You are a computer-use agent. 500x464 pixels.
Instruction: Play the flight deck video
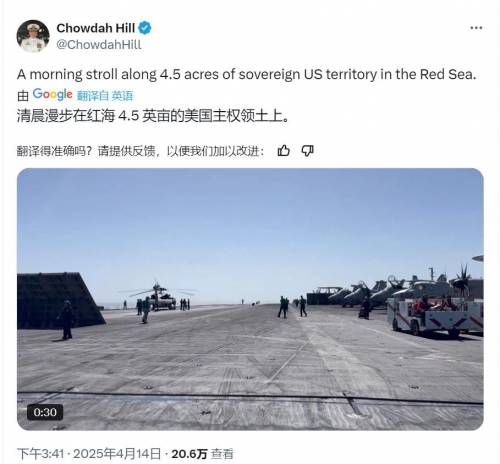coord(250,299)
